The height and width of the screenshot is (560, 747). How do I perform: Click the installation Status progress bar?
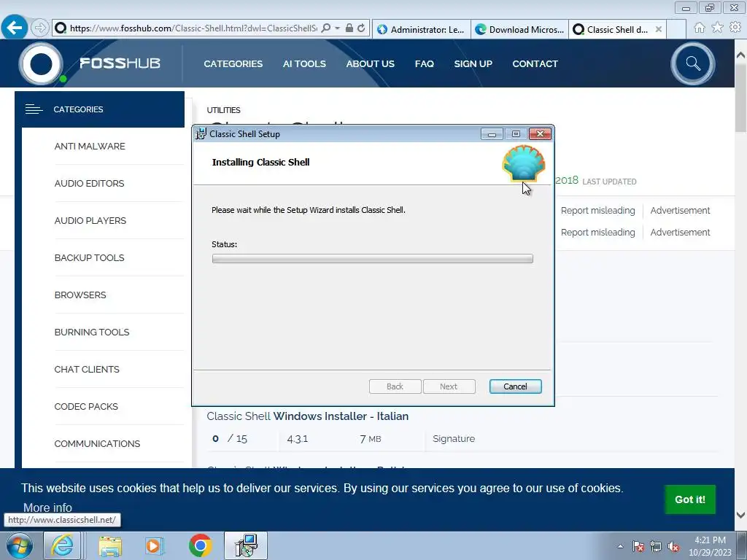[373, 259]
